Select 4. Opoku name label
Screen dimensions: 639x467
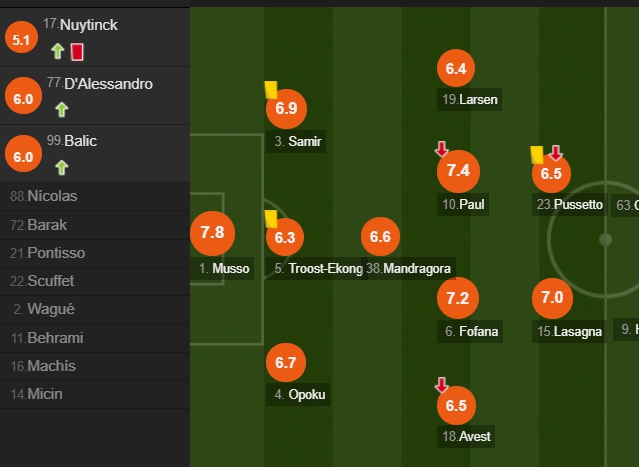pos(298,394)
